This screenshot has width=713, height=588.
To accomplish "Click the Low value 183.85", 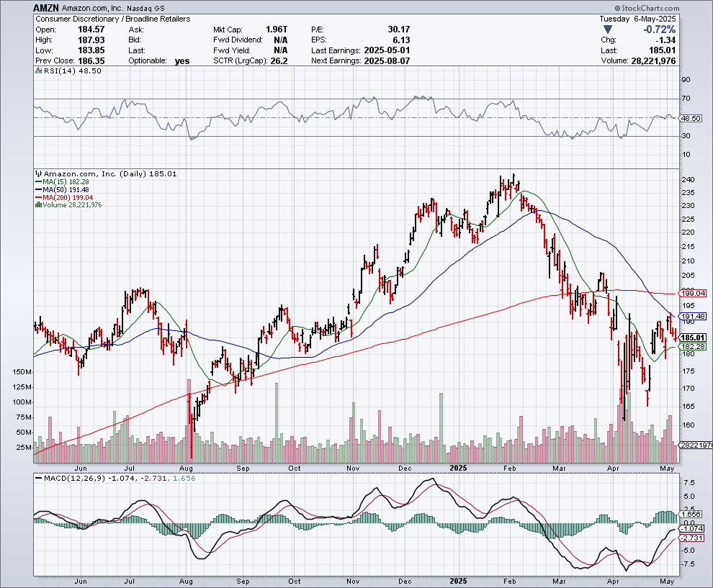I will coord(91,50).
